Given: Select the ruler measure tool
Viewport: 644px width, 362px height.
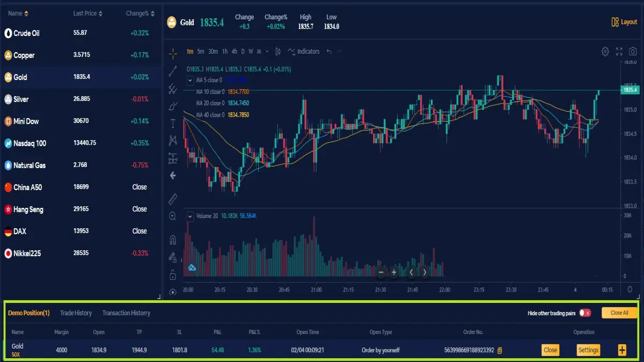Looking at the screenshot, I should click(173, 199).
